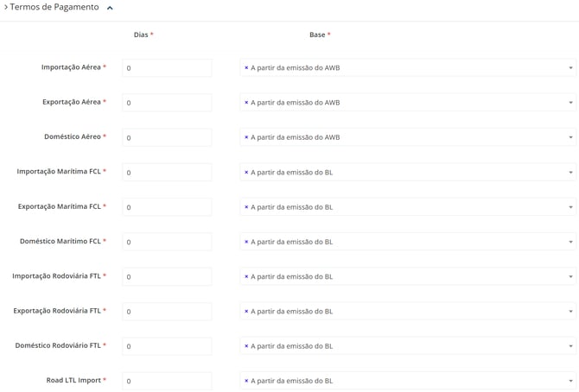Clear Importação Marítima FCL base selection
The width and height of the screenshot is (579, 392).
coord(246,173)
